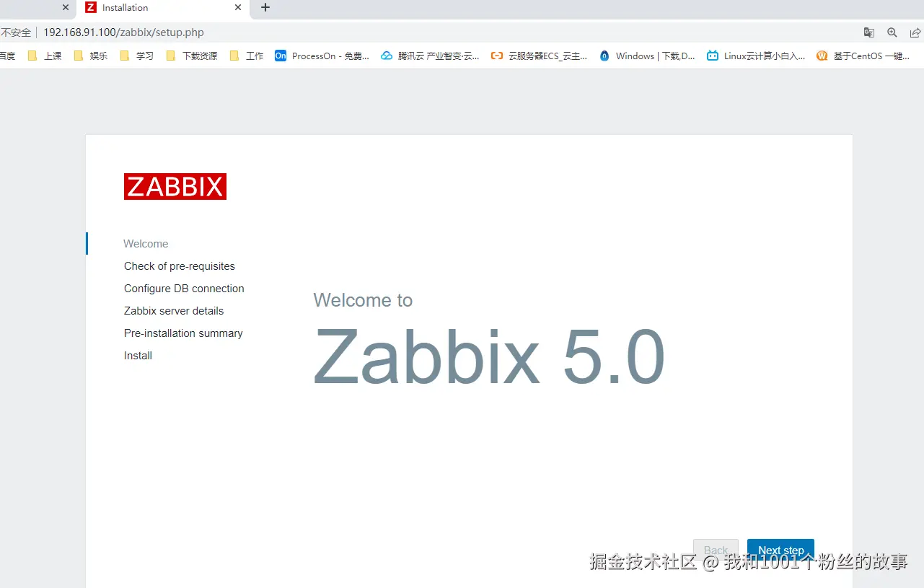Open a new browser tab
The width and height of the screenshot is (924, 588).
pyautogui.click(x=265, y=8)
